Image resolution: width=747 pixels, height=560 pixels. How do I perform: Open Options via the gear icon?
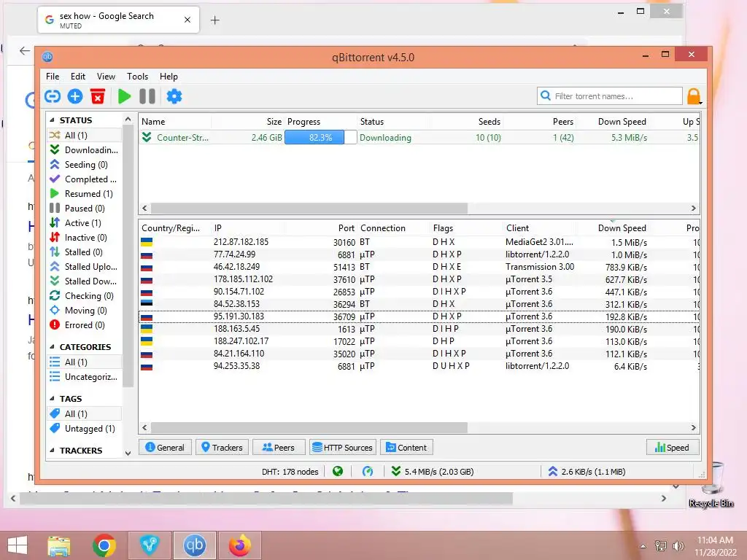point(174,97)
